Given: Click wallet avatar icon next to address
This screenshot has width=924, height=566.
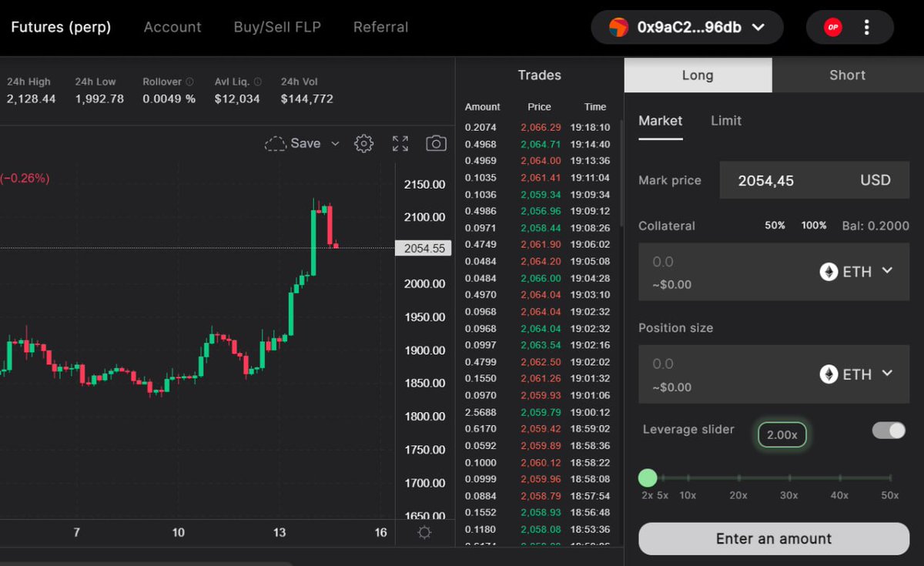Looking at the screenshot, I should point(618,27).
